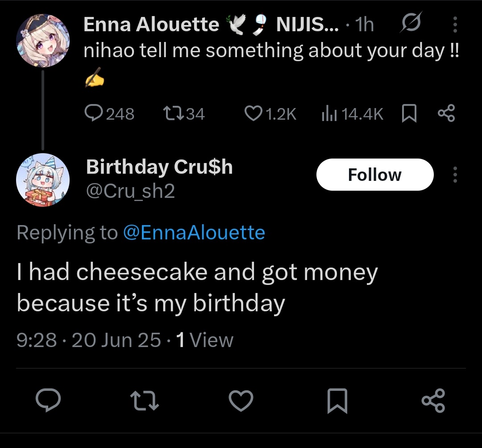482x448 pixels.
Task: Open the @Cru_sh2 handle
Action: click(x=130, y=191)
